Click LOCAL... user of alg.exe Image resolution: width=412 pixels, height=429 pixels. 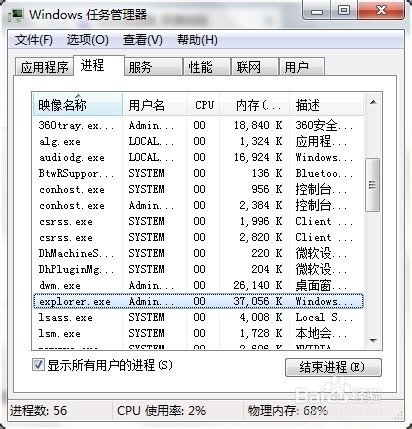point(151,141)
